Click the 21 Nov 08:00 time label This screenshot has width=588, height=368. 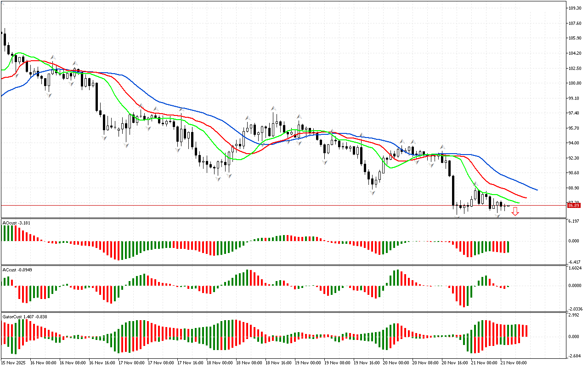click(514, 363)
